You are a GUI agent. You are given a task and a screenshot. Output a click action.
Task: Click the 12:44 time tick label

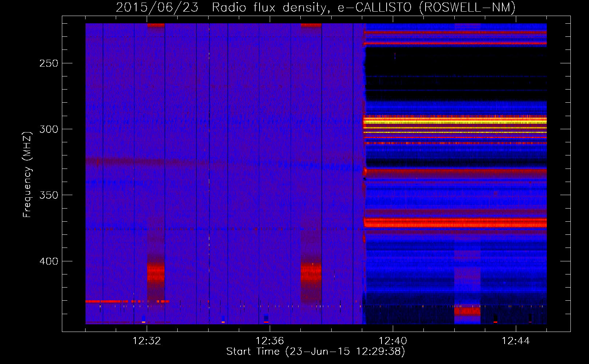click(x=516, y=341)
